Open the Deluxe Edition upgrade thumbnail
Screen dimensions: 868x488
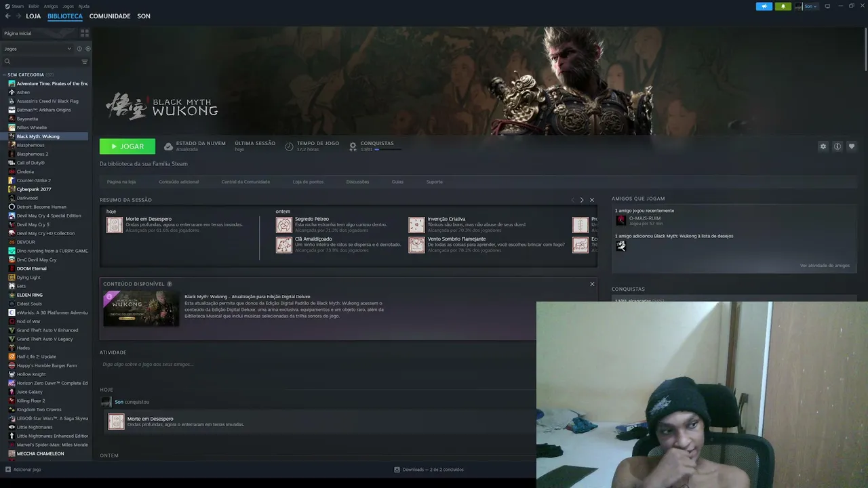(141, 309)
